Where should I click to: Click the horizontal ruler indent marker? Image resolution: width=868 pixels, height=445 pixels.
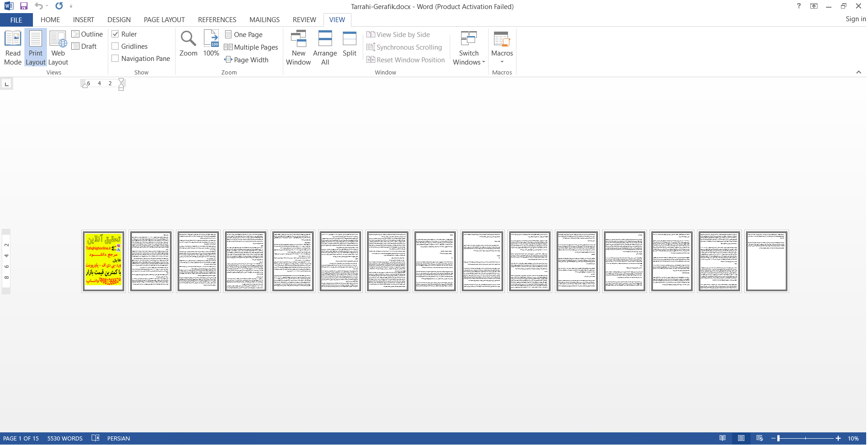pos(121,84)
